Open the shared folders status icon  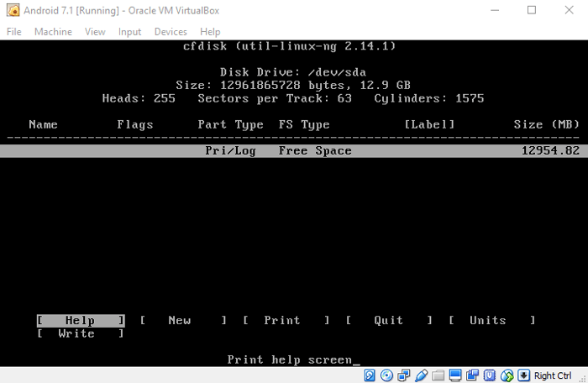[x=438, y=375]
